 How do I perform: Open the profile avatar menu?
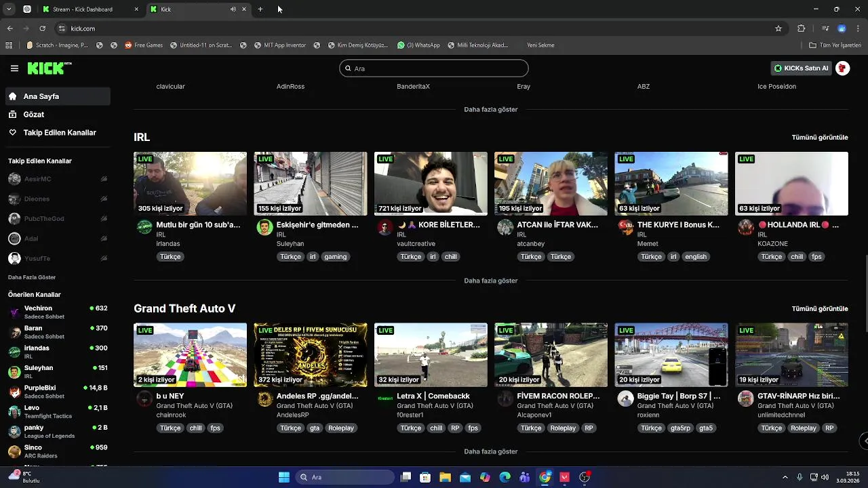[842, 68]
